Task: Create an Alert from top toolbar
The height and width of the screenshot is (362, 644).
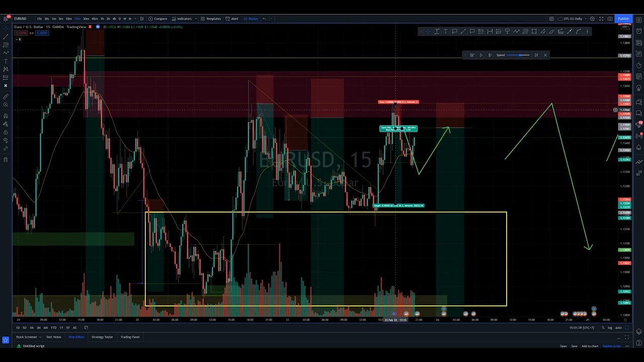Action: pos(232,19)
